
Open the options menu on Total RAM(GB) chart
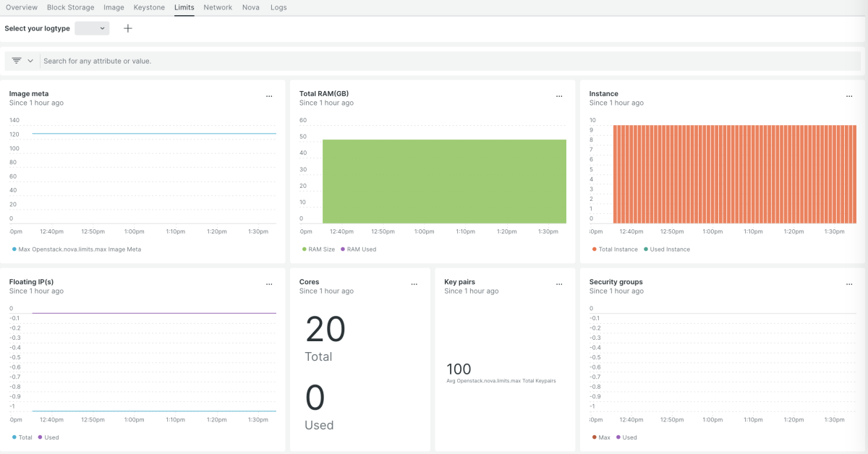(558, 95)
